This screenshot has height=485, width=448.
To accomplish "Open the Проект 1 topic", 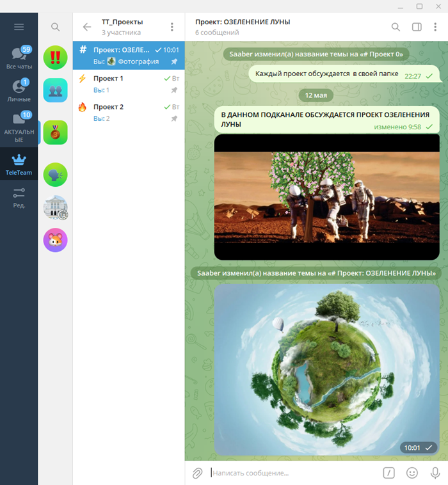I will coord(129,84).
